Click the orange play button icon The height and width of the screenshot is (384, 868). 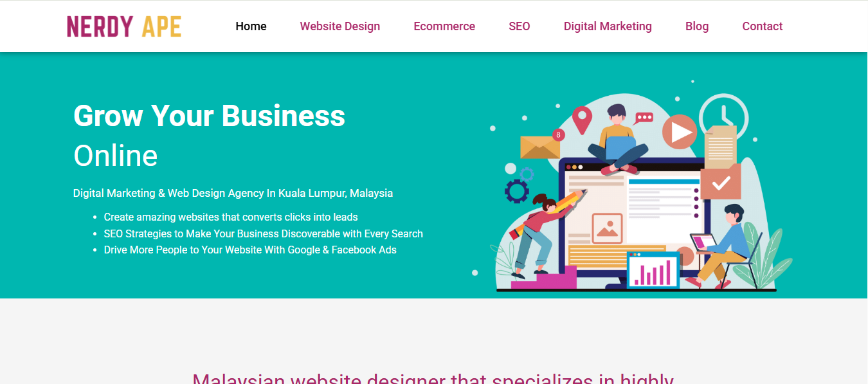tap(679, 132)
